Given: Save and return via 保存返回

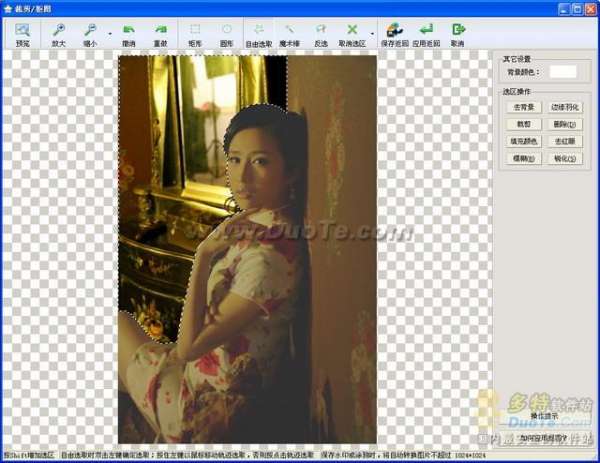Looking at the screenshot, I should pyautogui.click(x=394, y=35).
